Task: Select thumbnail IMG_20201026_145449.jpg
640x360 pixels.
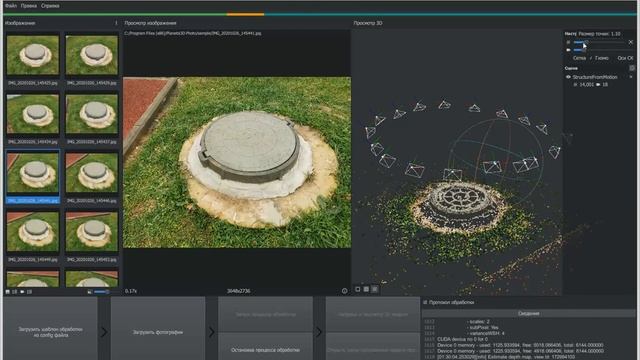Action: [x=33, y=232]
